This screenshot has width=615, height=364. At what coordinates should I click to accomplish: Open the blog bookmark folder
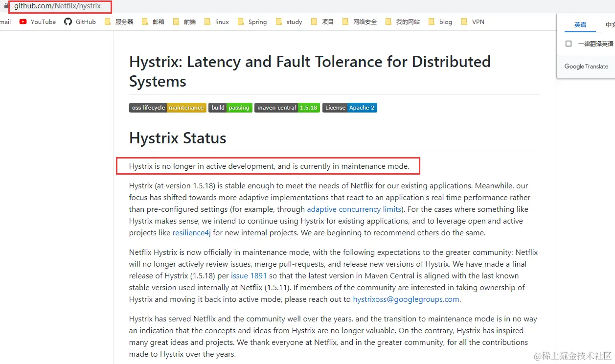click(440, 22)
